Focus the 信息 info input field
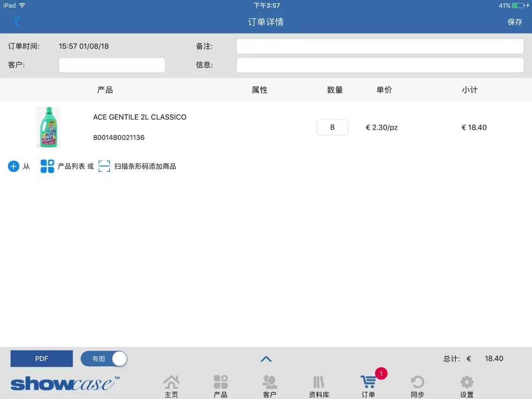Image resolution: width=532 pixels, height=399 pixels. (x=380, y=65)
